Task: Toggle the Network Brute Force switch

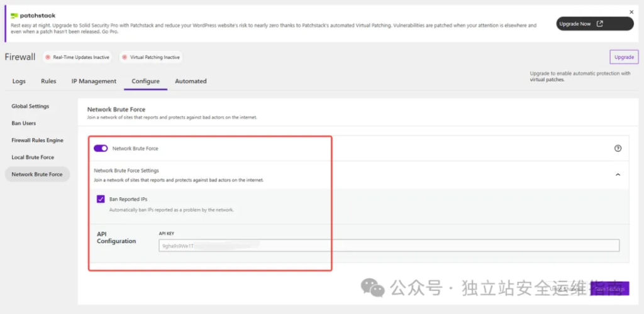Action: (x=101, y=148)
